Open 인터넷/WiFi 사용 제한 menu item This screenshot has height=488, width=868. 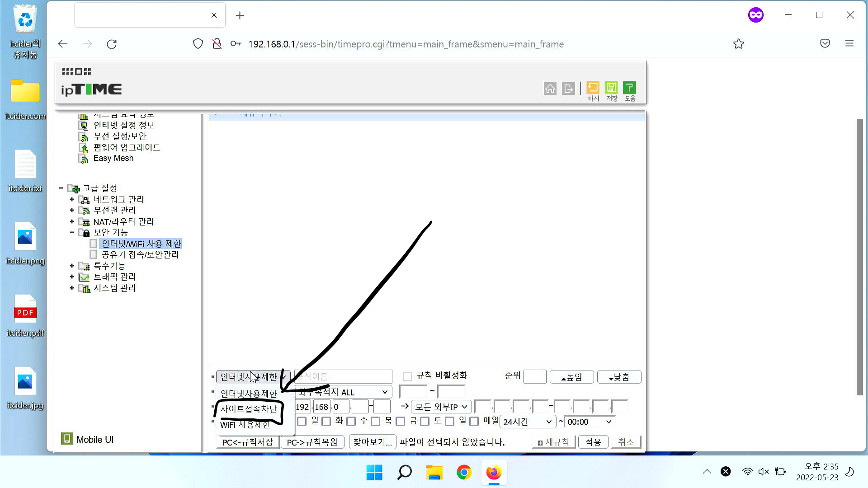[141, 244]
